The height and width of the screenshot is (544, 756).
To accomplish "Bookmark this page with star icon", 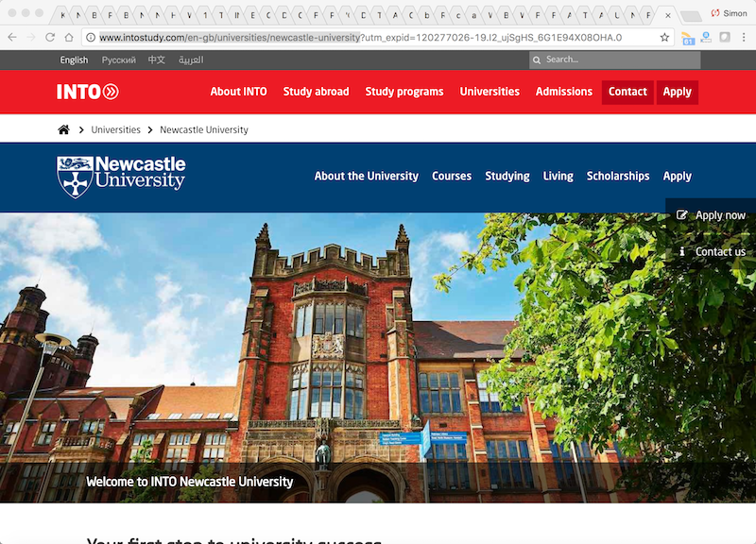I will (664, 38).
